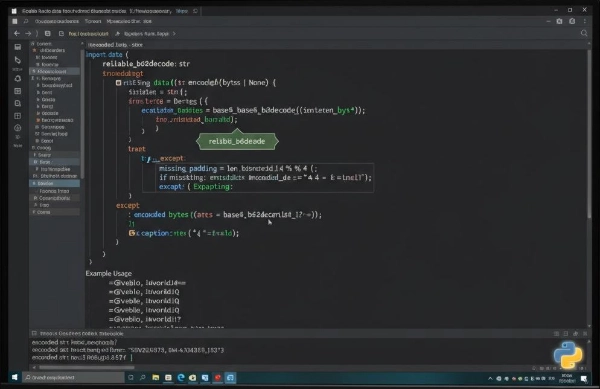Click the large Python logo at the bottom right
The image size is (600, 389).
(x=568, y=355)
